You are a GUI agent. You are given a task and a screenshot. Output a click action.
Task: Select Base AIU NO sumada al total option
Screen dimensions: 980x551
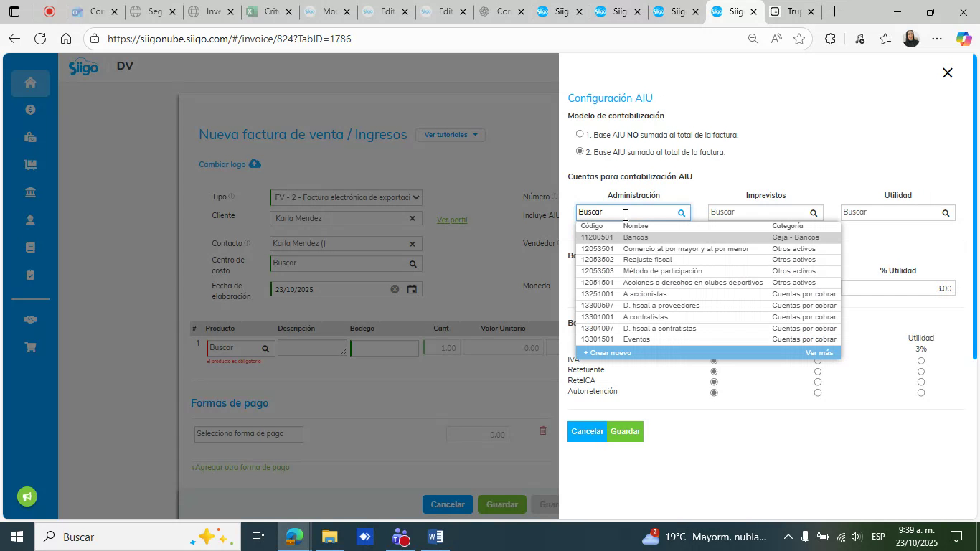pos(580,134)
